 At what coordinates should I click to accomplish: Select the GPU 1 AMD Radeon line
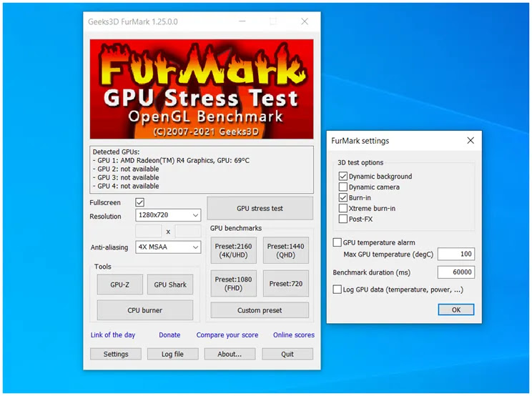tap(171, 160)
